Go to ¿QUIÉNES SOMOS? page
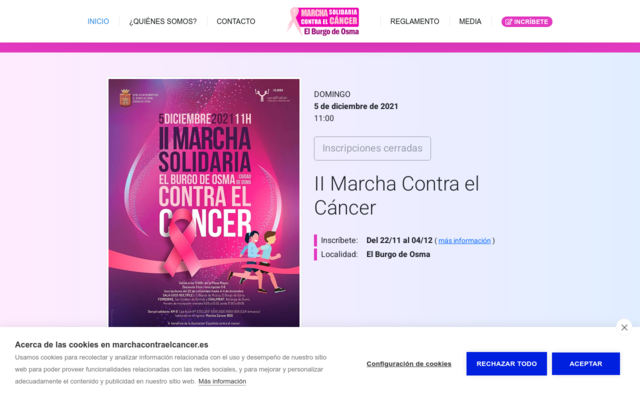Viewport: 640px width, 400px height. pyautogui.click(x=163, y=21)
